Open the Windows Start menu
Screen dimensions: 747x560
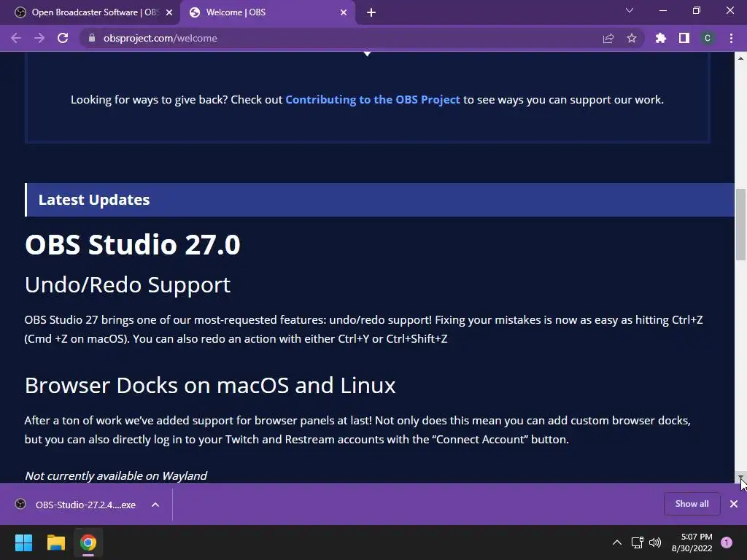click(x=23, y=542)
